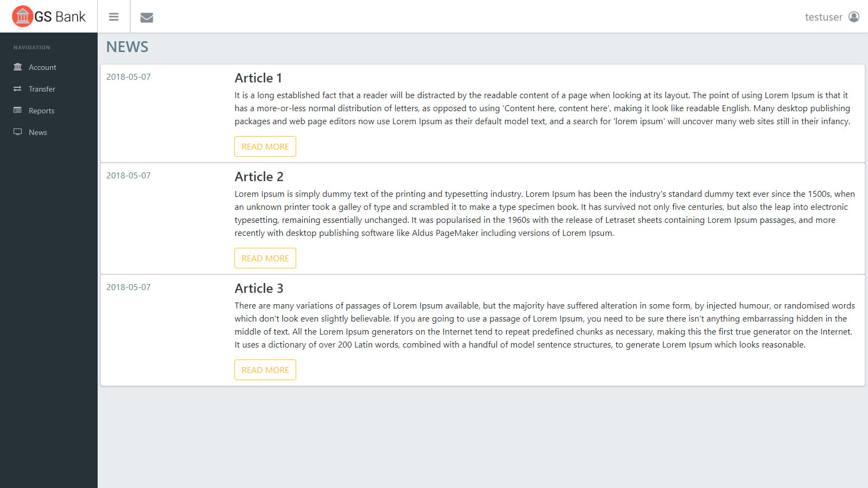868x488 pixels.
Task: Click the Article 2 title
Action: tap(259, 177)
